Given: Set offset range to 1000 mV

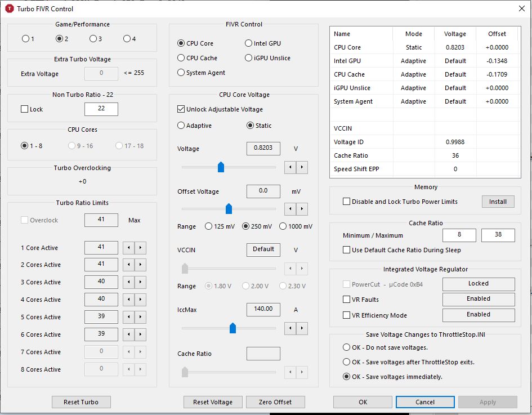Looking at the screenshot, I should pos(296,226).
